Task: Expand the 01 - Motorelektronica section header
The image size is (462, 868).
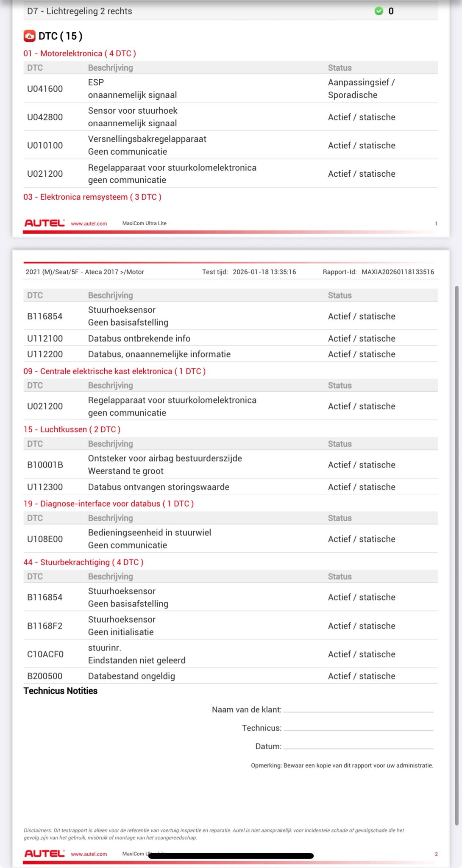Action: click(x=80, y=53)
